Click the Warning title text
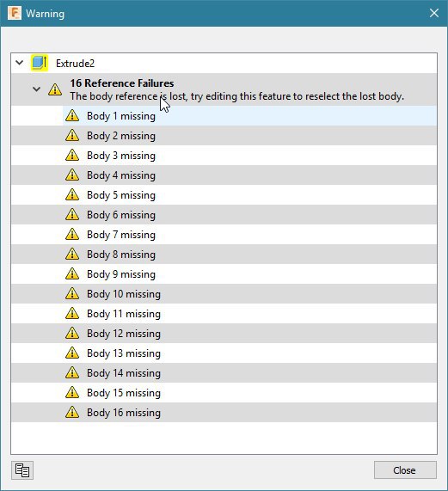The width and height of the screenshot is (448, 491). [45, 14]
